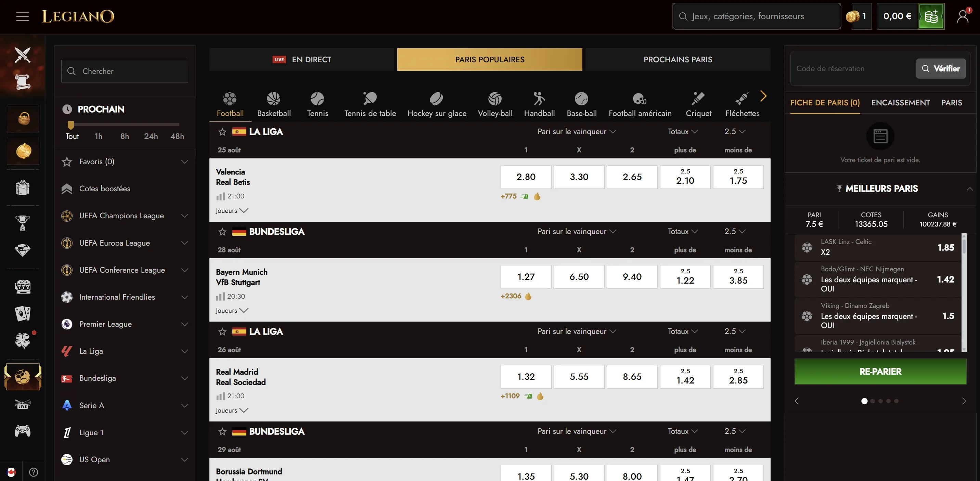980x481 pixels.
Task: Toggle Real Madrid draw odds 5.55
Action: tap(579, 376)
